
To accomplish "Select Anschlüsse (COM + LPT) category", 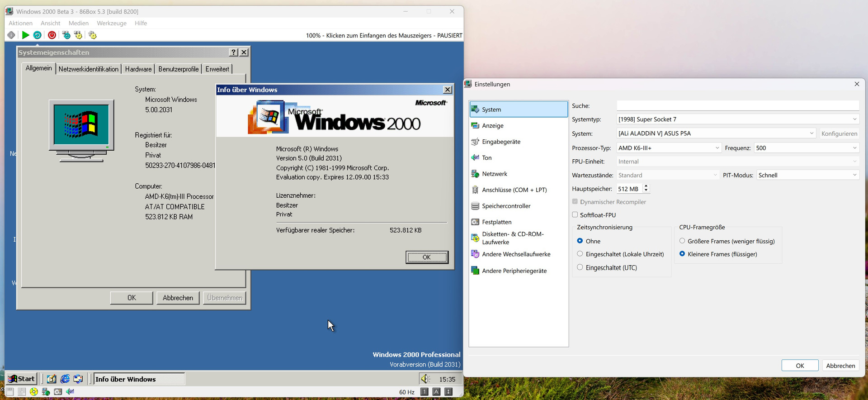I will [519, 190].
